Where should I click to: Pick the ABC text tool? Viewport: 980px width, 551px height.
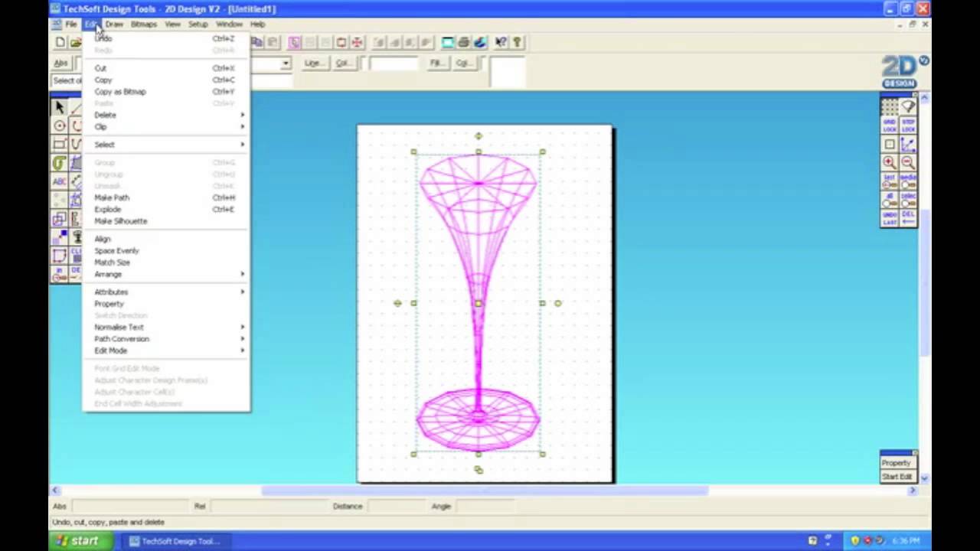point(60,181)
